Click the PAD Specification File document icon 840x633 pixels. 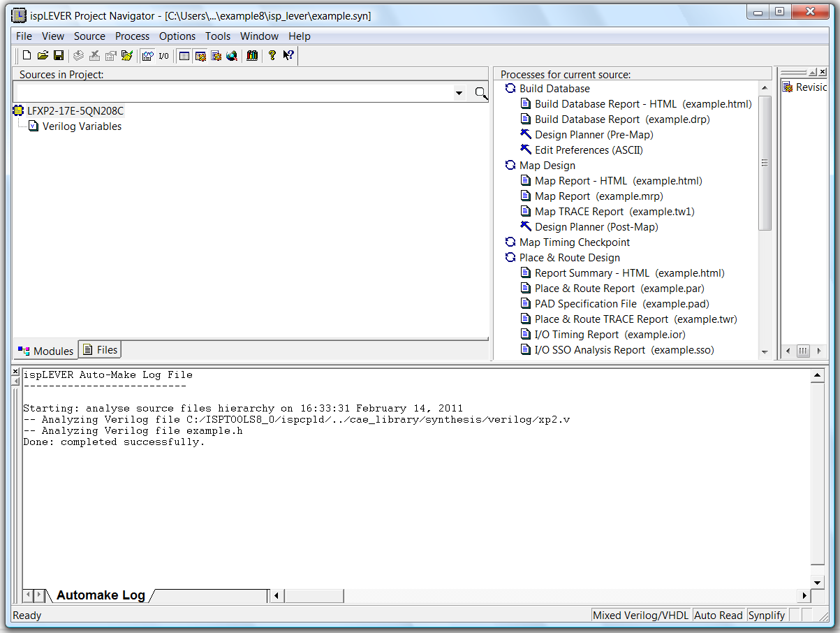pyautogui.click(x=526, y=304)
